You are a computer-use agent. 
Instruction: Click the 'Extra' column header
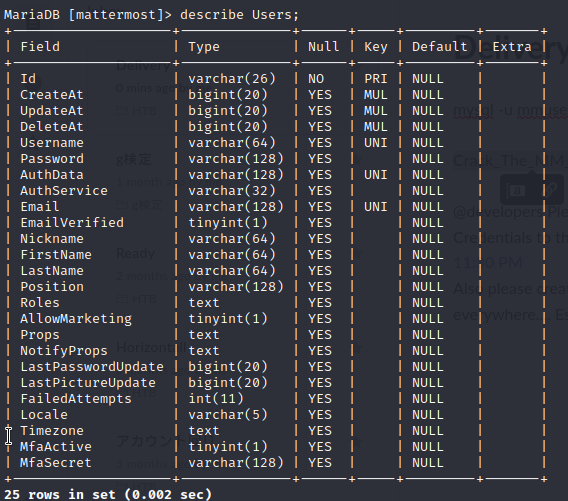512,47
